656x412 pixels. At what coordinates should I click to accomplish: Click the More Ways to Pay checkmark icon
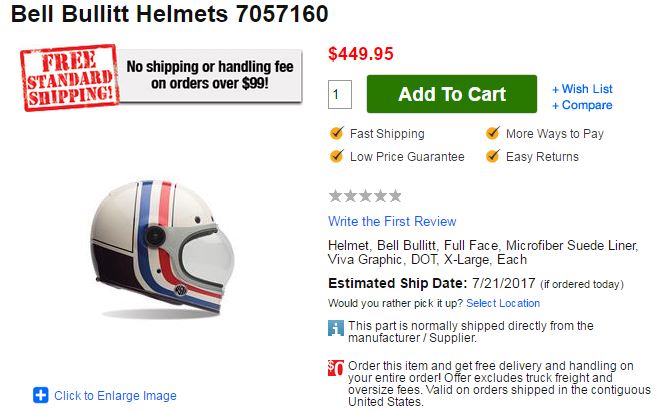(x=493, y=133)
